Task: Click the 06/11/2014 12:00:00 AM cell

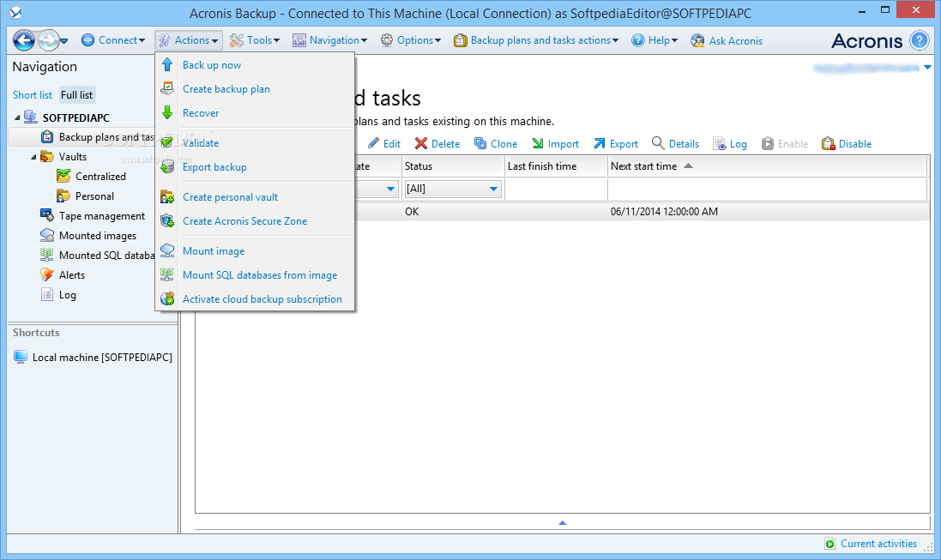Action: [x=664, y=211]
